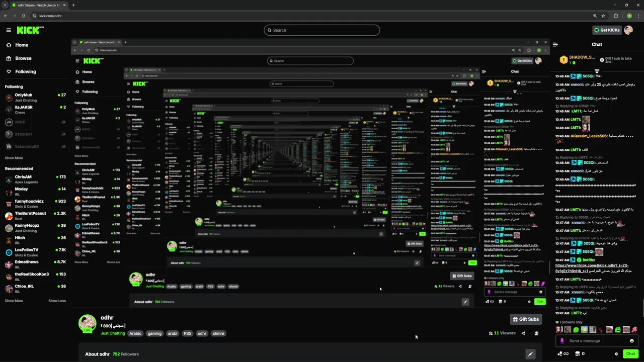Open Hitch recommended channel
Screen dimensions: 644x362
tap(35, 240)
